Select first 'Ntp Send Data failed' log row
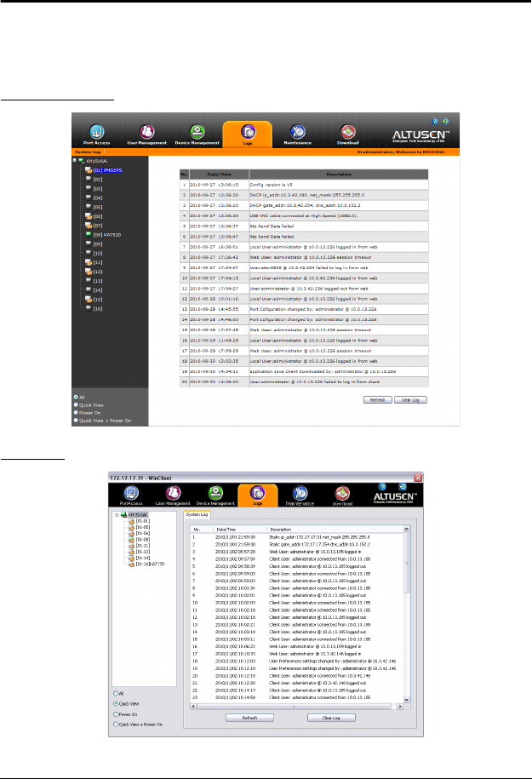 tap(304, 226)
